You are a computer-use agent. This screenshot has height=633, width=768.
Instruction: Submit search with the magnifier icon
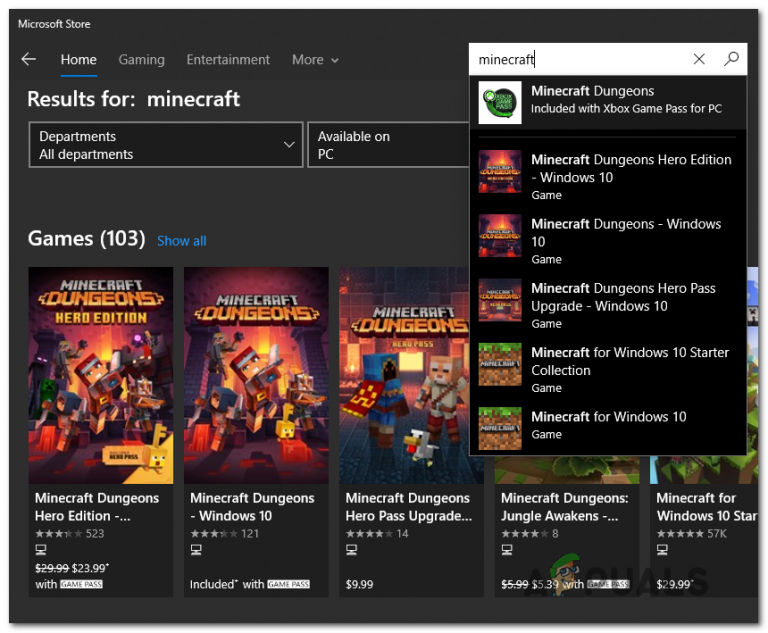[731, 59]
